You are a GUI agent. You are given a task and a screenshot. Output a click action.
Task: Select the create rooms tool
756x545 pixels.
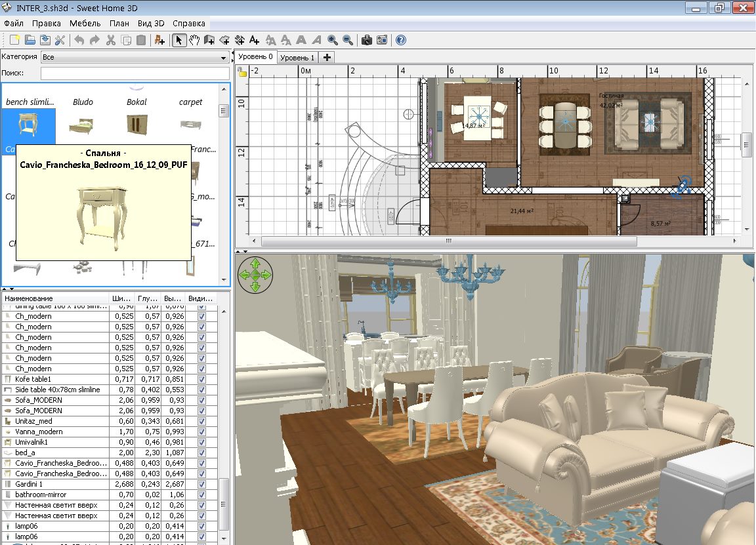[x=224, y=40]
